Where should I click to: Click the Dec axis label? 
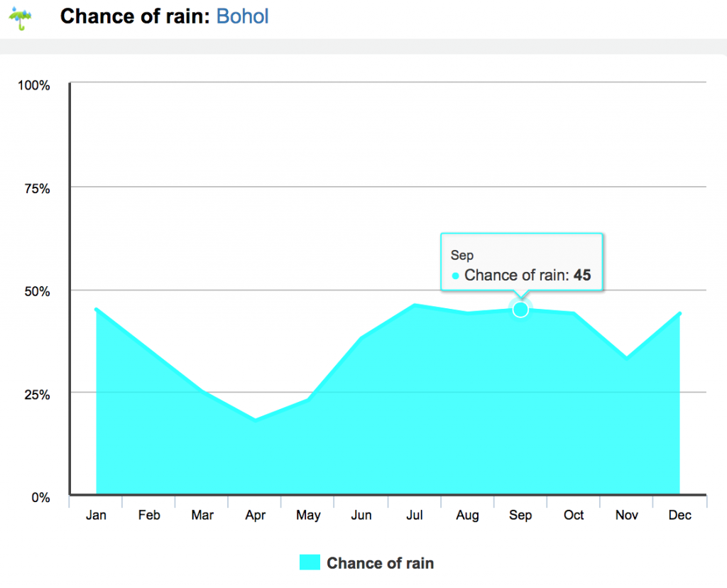pos(679,515)
